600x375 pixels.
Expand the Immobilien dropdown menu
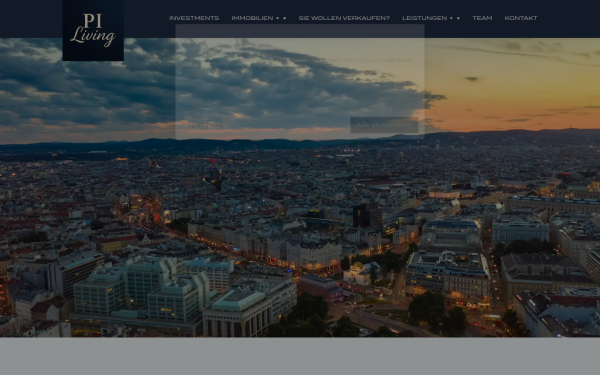click(259, 18)
